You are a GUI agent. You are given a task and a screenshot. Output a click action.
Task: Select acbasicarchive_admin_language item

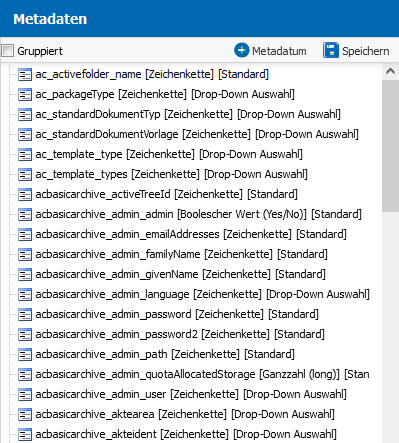click(x=202, y=294)
